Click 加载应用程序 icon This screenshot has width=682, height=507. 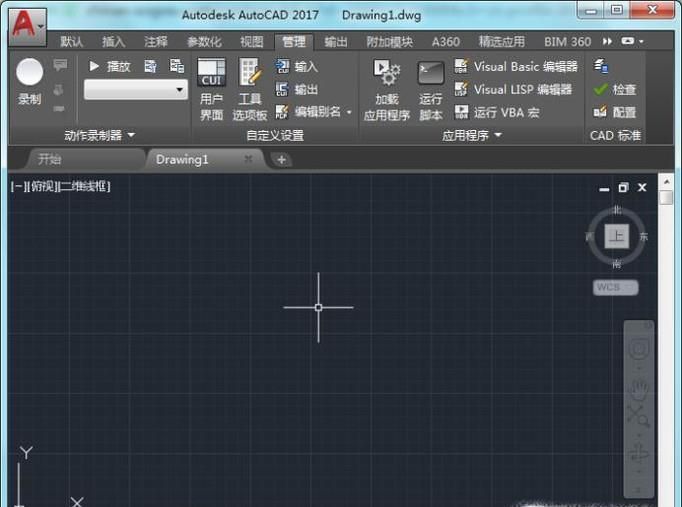[x=386, y=89]
